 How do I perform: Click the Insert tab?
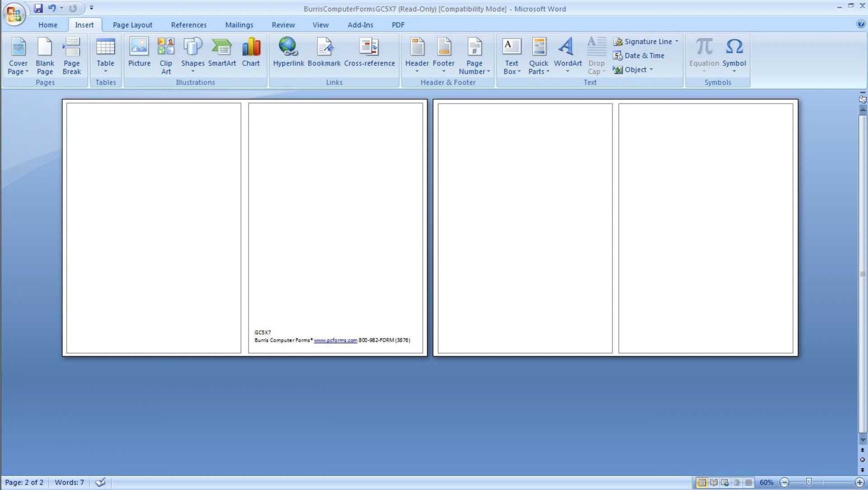84,24
